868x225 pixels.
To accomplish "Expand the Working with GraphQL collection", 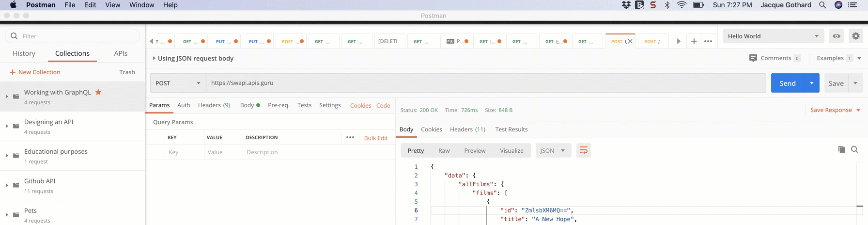I will 7,96.
